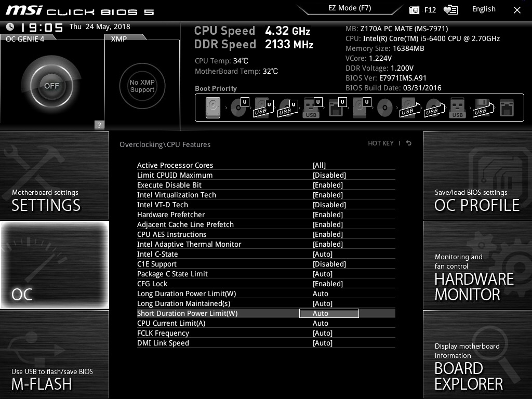The width and height of the screenshot is (532, 399).
Task: Open the OC PROFILE panel
Action: [477, 176]
